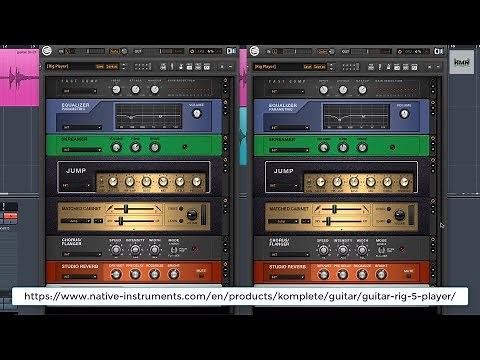The height and width of the screenshot is (360, 480).
Task: Click CPU power icon in right Guitar Rig header
Action: (400, 52)
